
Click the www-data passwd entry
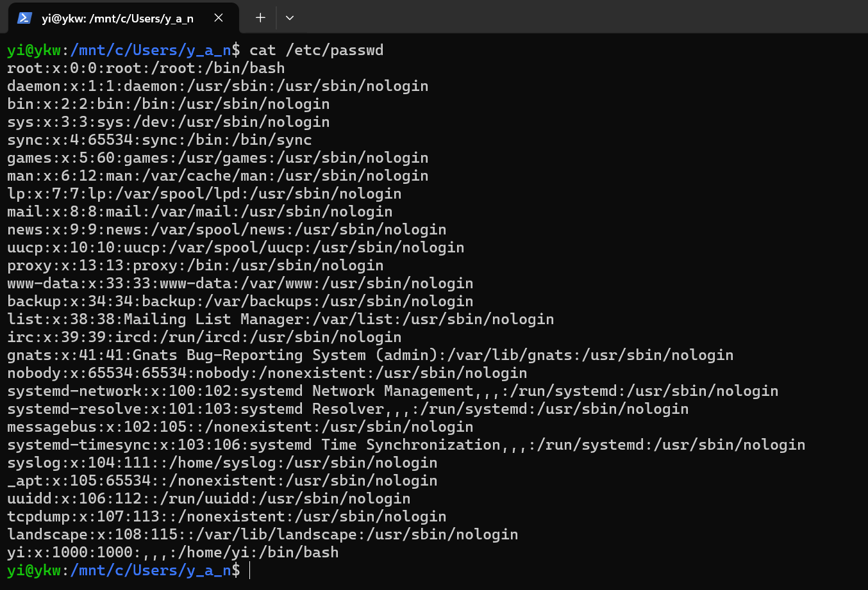pos(240,283)
